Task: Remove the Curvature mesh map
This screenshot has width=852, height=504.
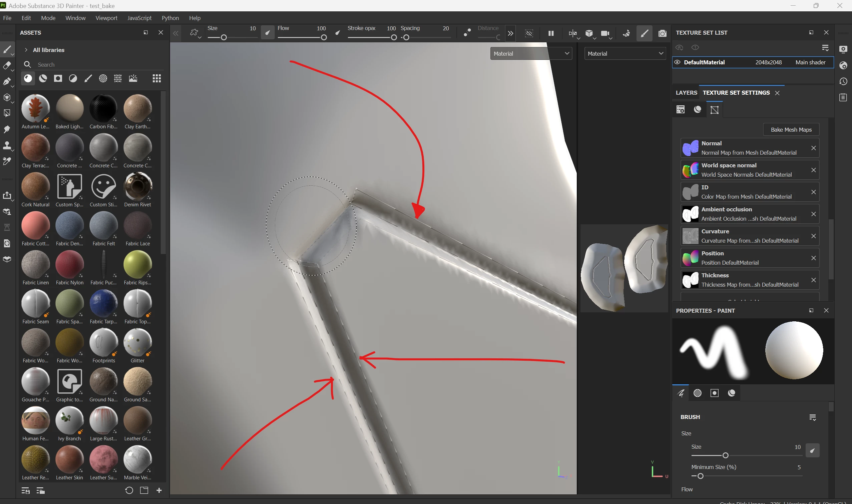Action: [813, 236]
